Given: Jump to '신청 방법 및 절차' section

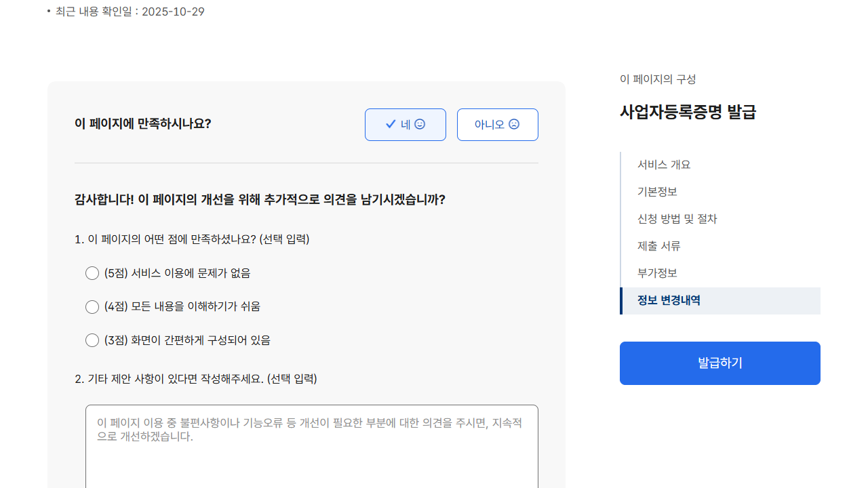Looking at the screenshot, I should 677,219.
